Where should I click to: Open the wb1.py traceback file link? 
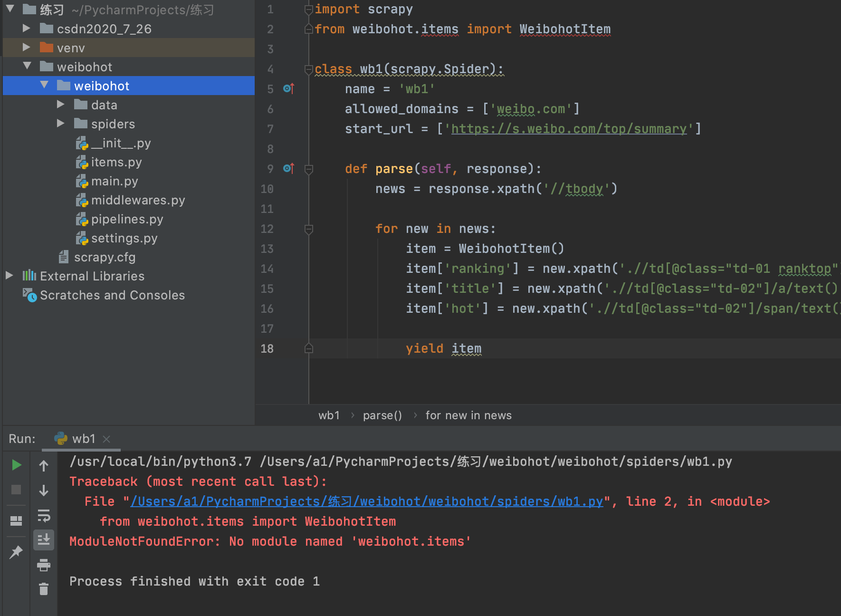[x=366, y=501]
